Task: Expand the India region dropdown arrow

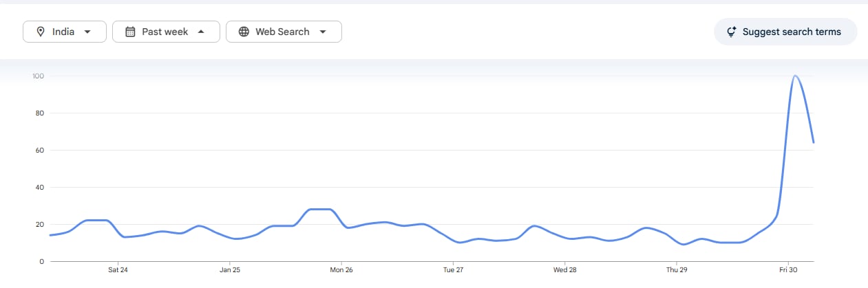Action: click(x=87, y=32)
